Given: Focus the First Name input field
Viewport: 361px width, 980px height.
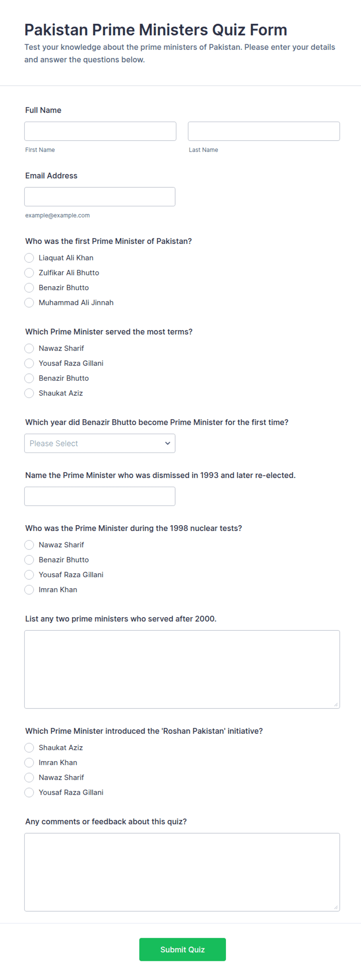Looking at the screenshot, I should point(100,131).
